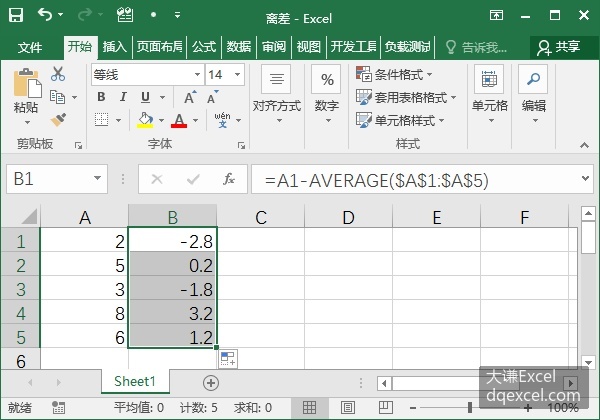
Task: Open the 编辑 editing group
Action: pyautogui.click(x=533, y=94)
